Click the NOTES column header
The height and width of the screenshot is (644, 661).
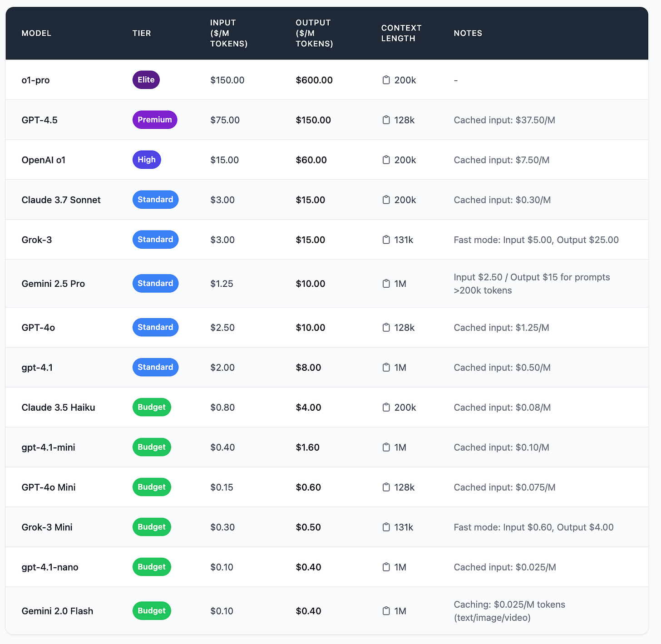point(468,33)
